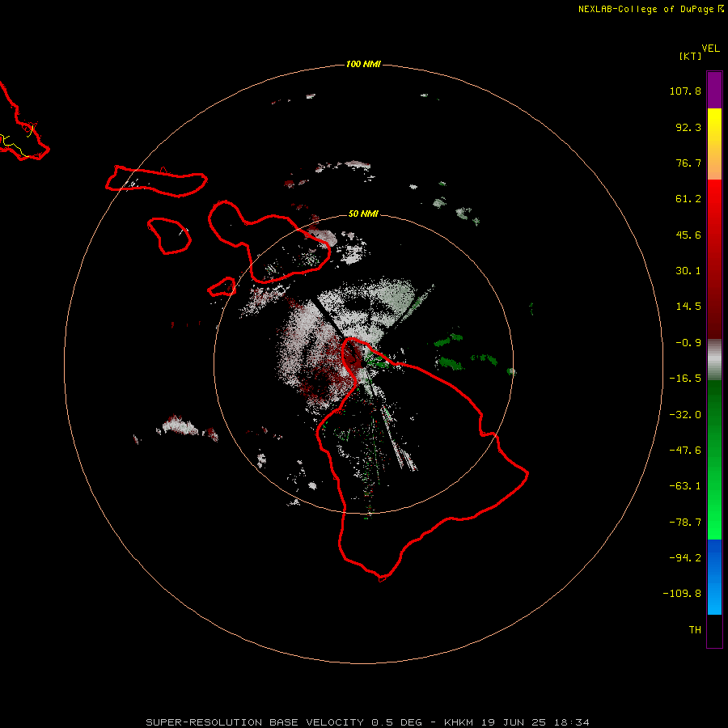Click the 100 NMI range ring label
The width and height of the screenshot is (728, 728).
[363, 64]
